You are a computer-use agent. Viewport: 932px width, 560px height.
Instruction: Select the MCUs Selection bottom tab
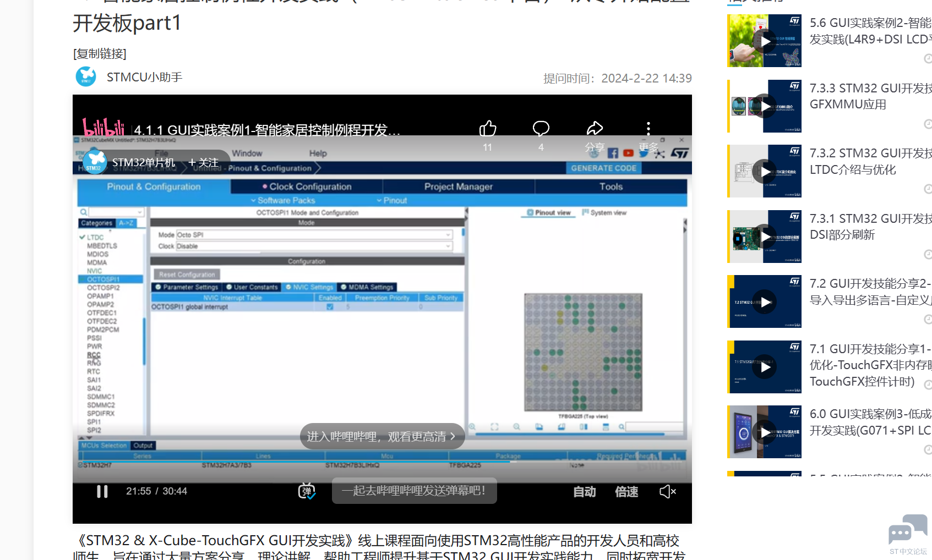pyautogui.click(x=104, y=446)
